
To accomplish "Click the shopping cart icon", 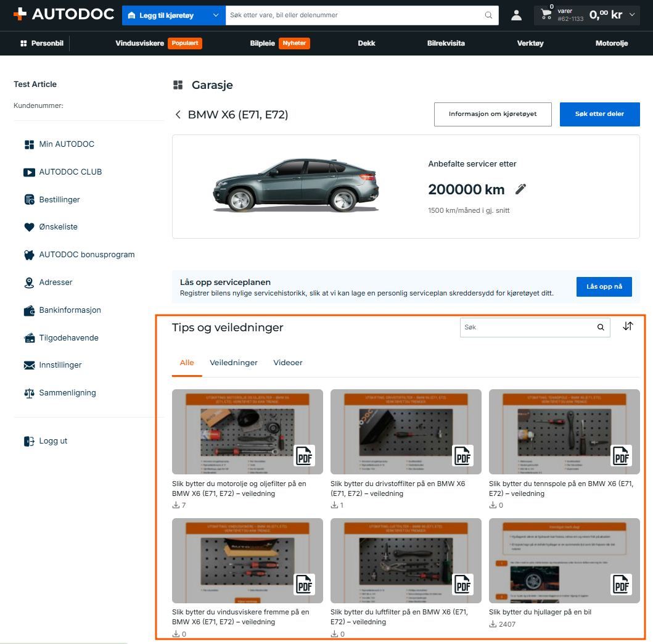I will pos(546,15).
